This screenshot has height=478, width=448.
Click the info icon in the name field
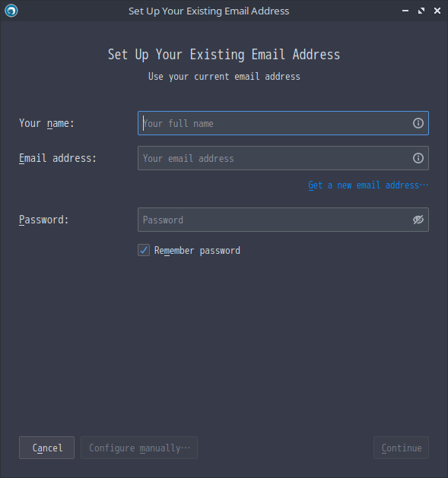click(418, 123)
